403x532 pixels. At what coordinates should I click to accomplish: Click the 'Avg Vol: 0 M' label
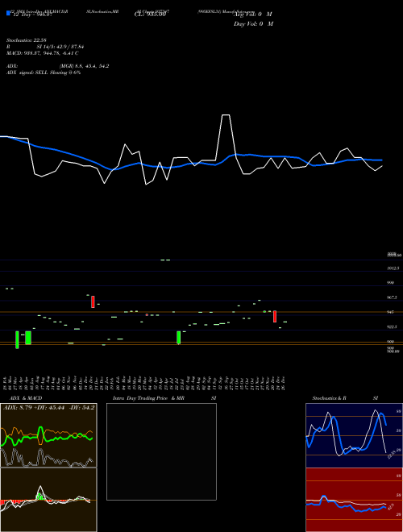tap(253, 15)
